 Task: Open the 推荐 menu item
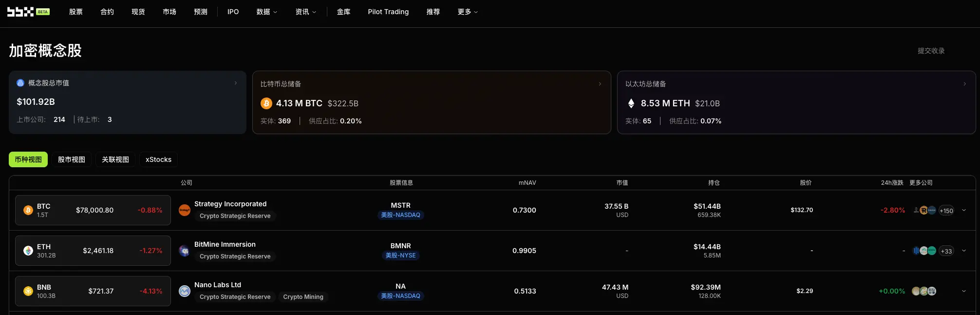433,12
